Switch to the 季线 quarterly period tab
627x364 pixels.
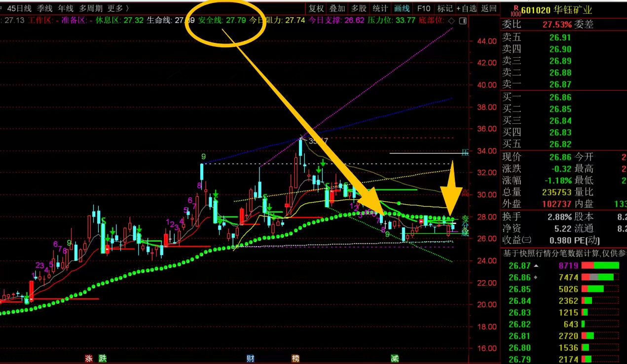point(44,8)
